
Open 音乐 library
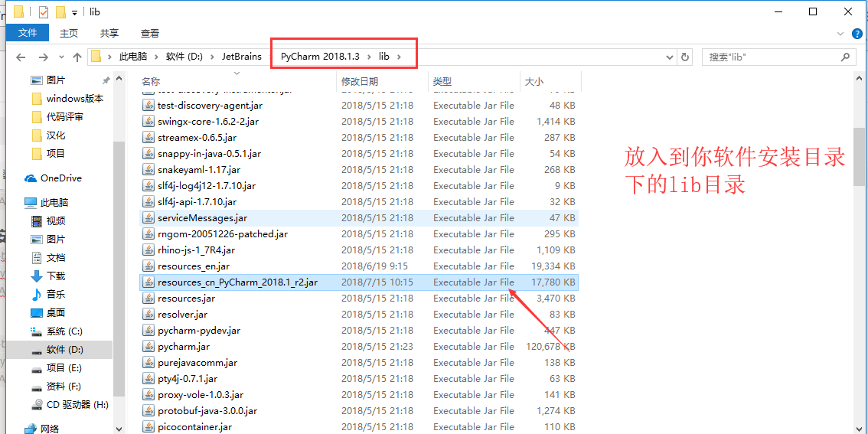point(56,294)
